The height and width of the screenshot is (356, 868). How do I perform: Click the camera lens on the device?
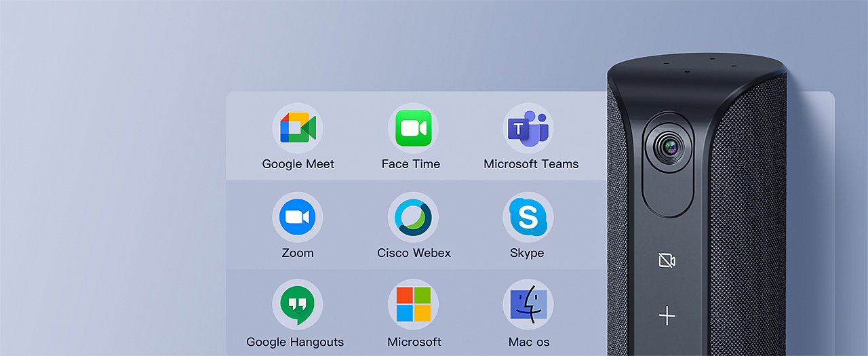671,146
